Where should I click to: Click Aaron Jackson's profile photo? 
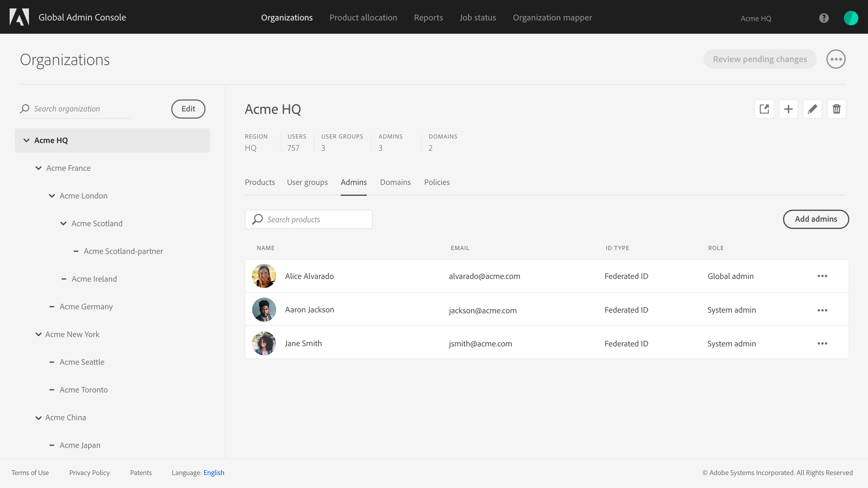(x=264, y=309)
